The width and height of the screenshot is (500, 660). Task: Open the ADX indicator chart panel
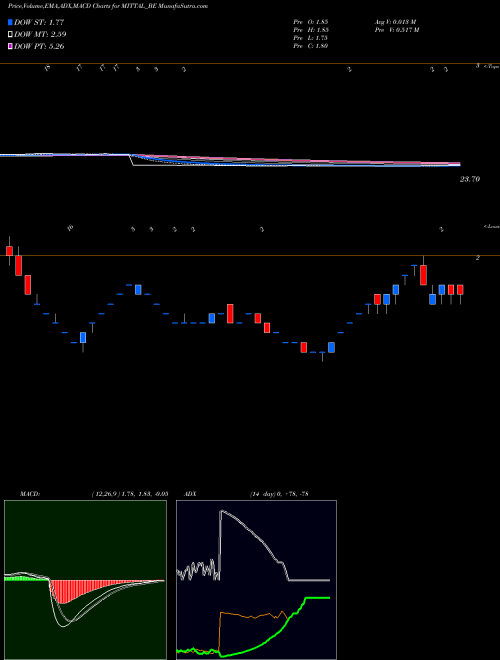coord(256,580)
